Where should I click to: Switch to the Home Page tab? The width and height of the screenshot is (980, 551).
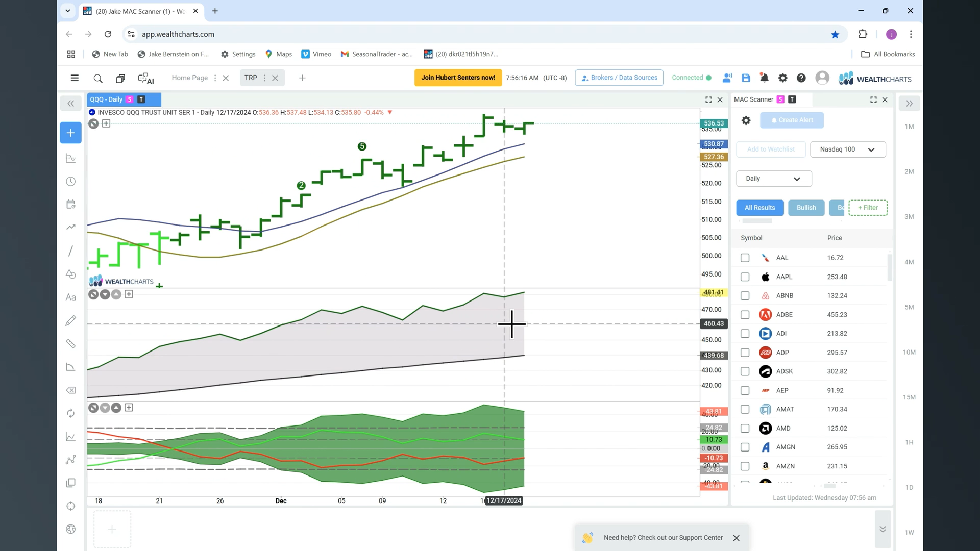[190, 78]
